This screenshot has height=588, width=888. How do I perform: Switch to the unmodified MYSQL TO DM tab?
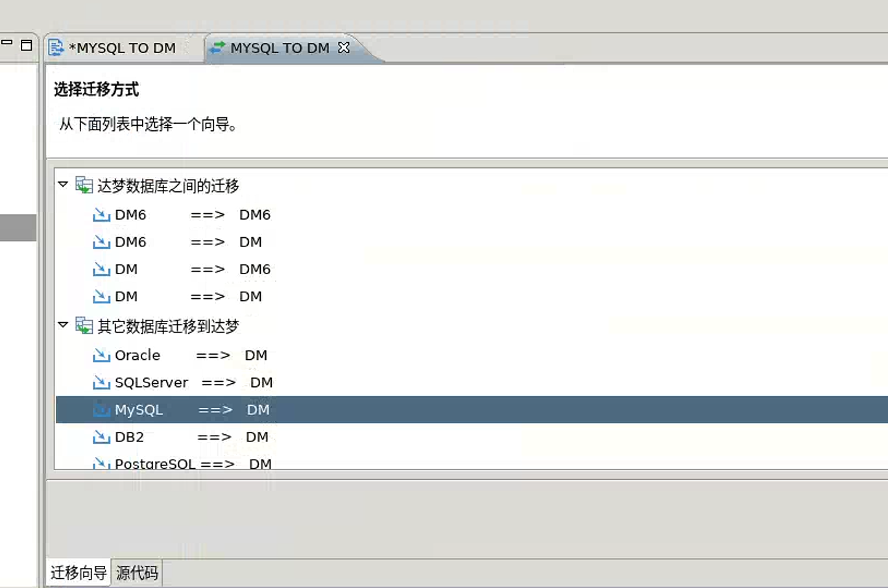[280, 48]
